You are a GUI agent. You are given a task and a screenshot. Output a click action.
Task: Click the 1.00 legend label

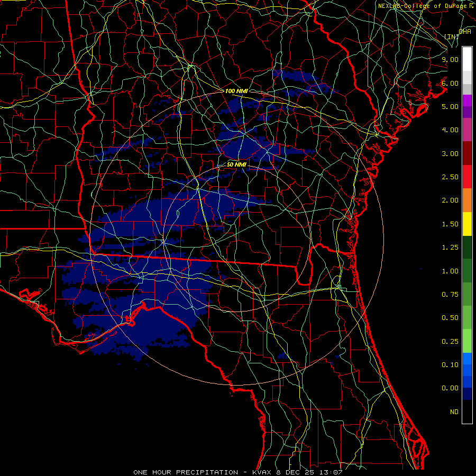pos(450,271)
